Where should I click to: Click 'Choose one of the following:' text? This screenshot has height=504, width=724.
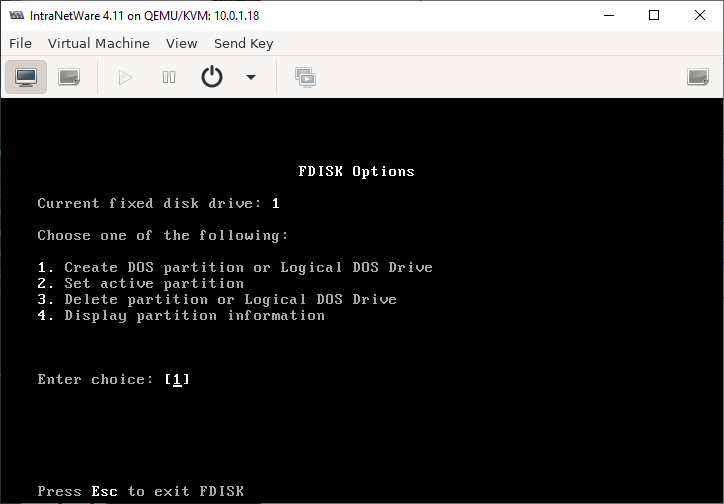coord(163,235)
